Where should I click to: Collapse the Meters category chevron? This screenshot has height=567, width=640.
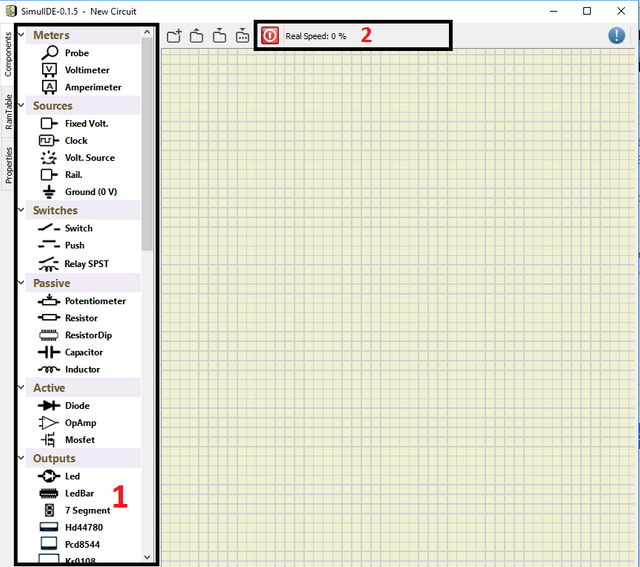21,35
